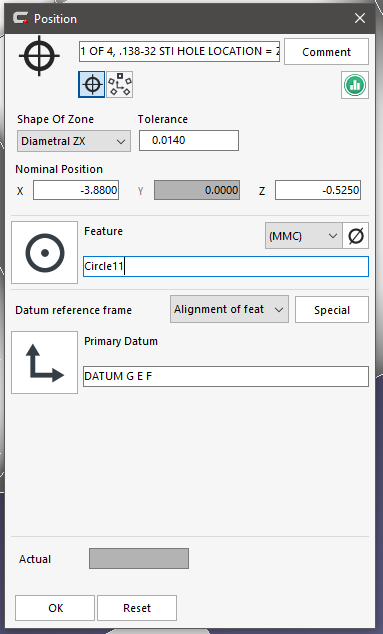The image size is (383, 634).
Task: Confirm with the OK button
Action: tap(55, 608)
